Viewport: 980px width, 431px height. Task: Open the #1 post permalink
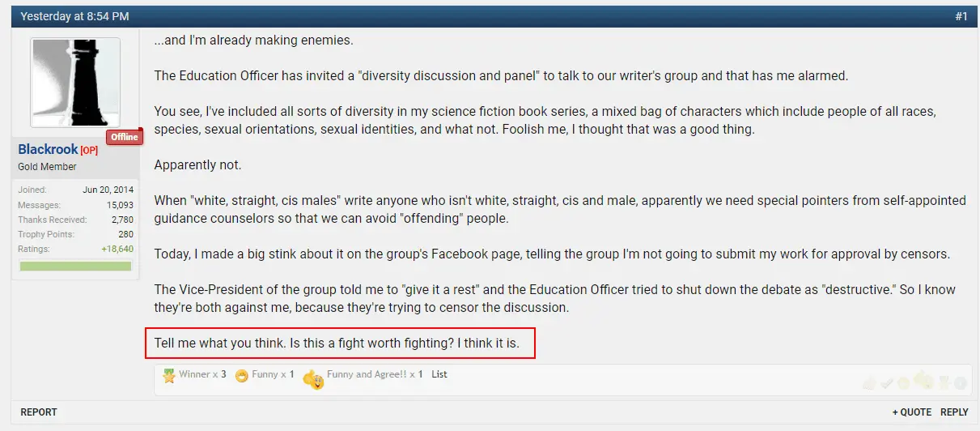click(x=961, y=16)
